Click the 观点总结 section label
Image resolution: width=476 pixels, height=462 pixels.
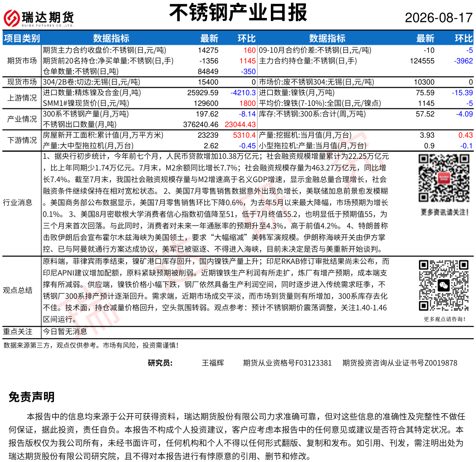pos(18,290)
